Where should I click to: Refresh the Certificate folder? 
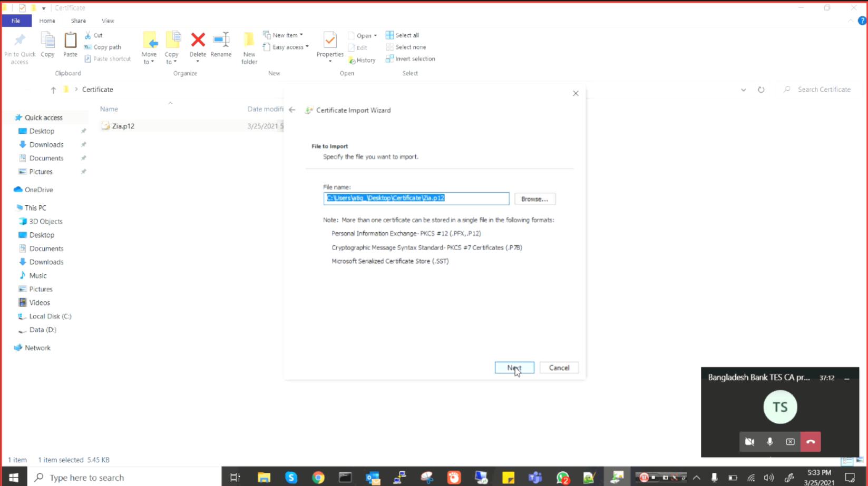pos(761,90)
